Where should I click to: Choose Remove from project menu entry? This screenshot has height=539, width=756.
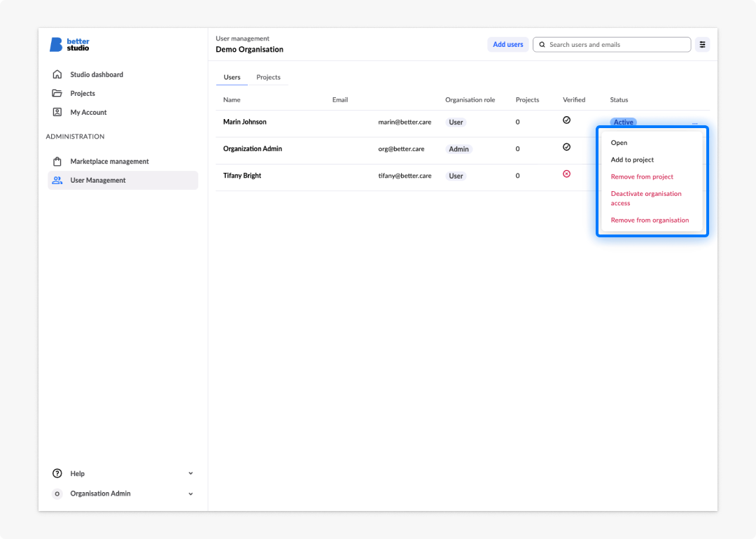642,176
